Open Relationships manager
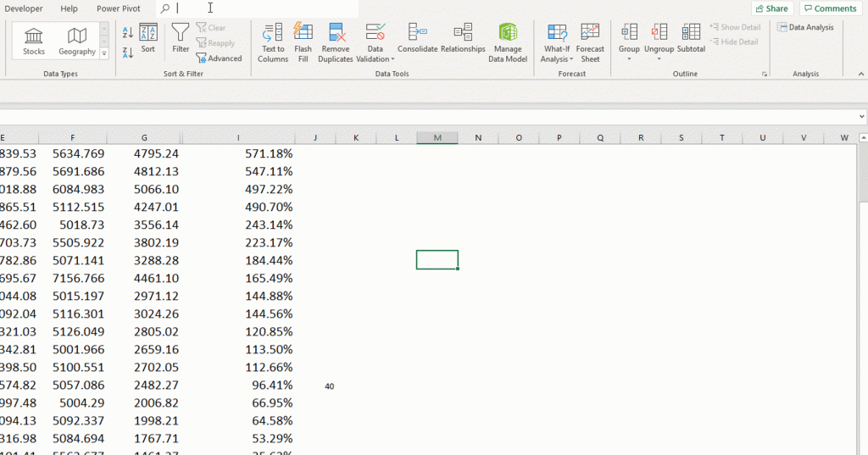Viewport: 868px width, 455px height. point(463,38)
